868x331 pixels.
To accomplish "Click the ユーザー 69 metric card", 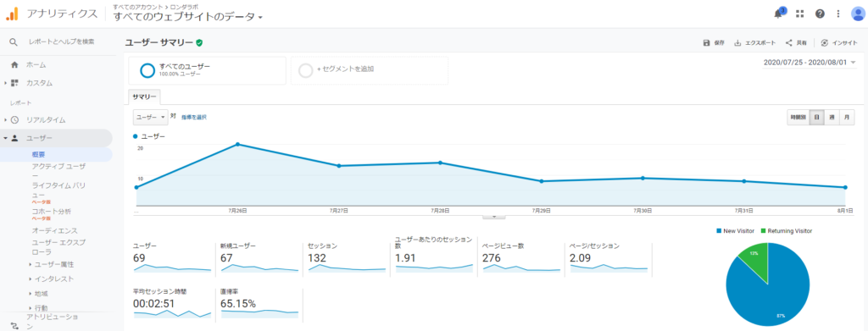I will point(173,257).
